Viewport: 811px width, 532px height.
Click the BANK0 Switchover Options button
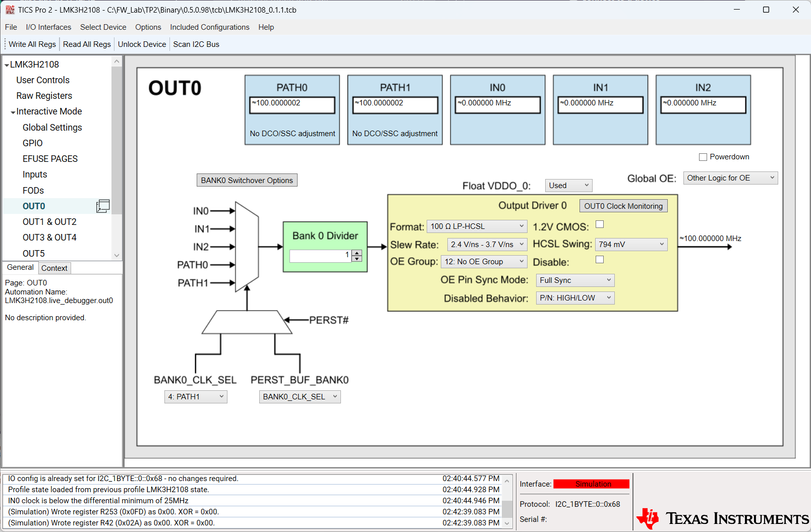click(x=247, y=181)
